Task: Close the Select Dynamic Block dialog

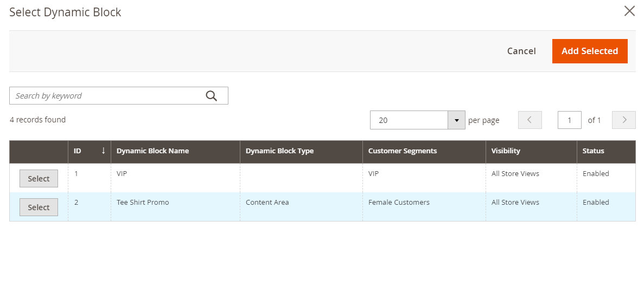Action: coord(629,11)
